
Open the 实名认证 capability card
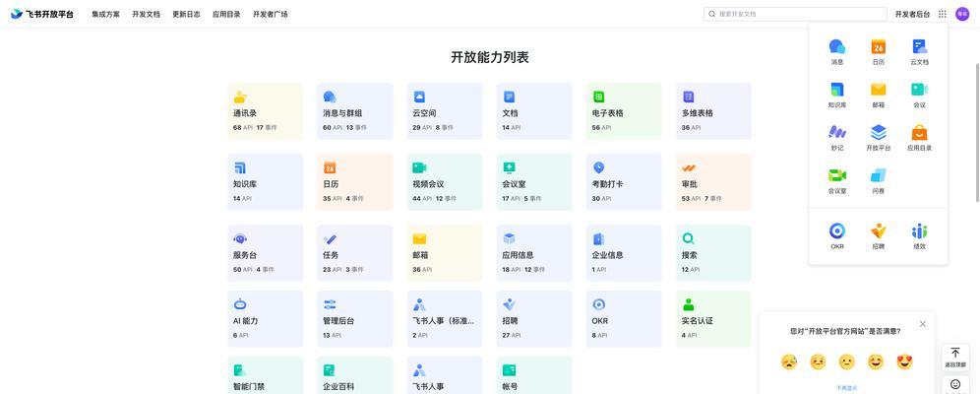tap(713, 319)
